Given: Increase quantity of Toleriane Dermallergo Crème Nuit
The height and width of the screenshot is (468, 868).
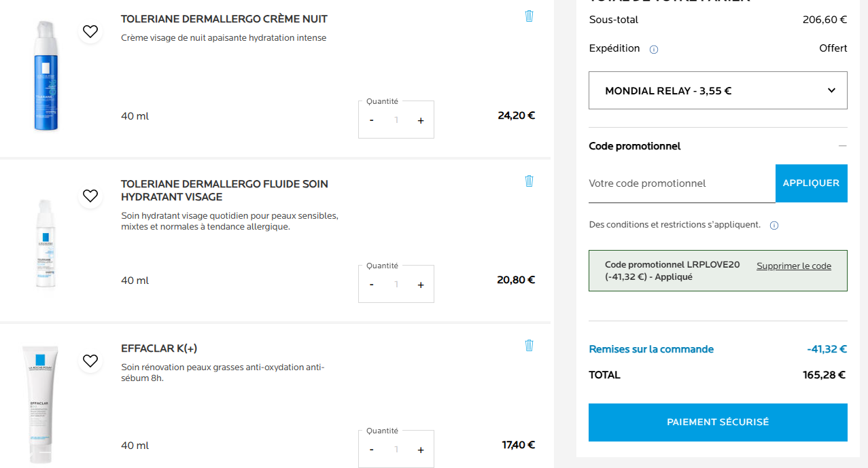Looking at the screenshot, I should (x=421, y=120).
